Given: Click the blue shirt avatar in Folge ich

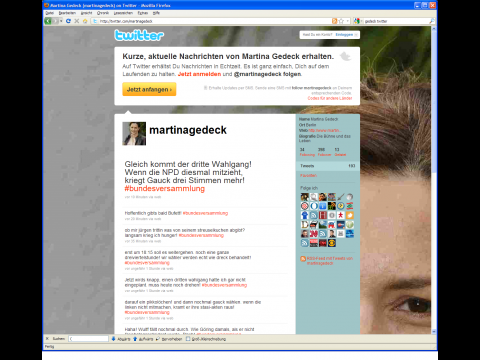Looking at the screenshot, I should pyautogui.click(x=305, y=215).
